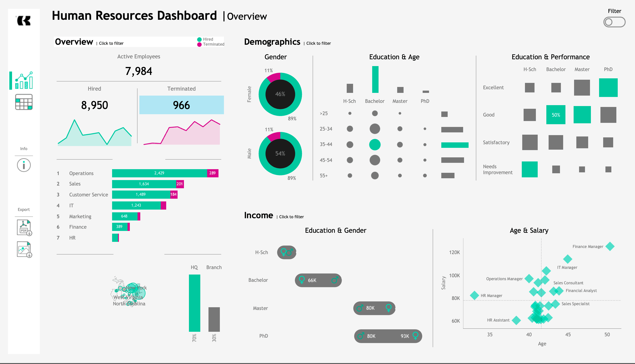This screenshot has height=364, width=635.
Task: Select the Terminated 966 highlighted box
Action: pos(181,105)
